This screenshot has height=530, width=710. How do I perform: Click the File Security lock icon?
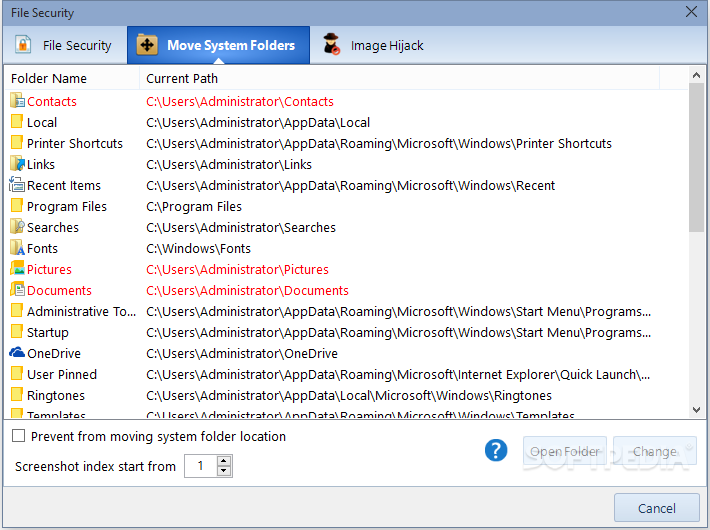[23, 45]
